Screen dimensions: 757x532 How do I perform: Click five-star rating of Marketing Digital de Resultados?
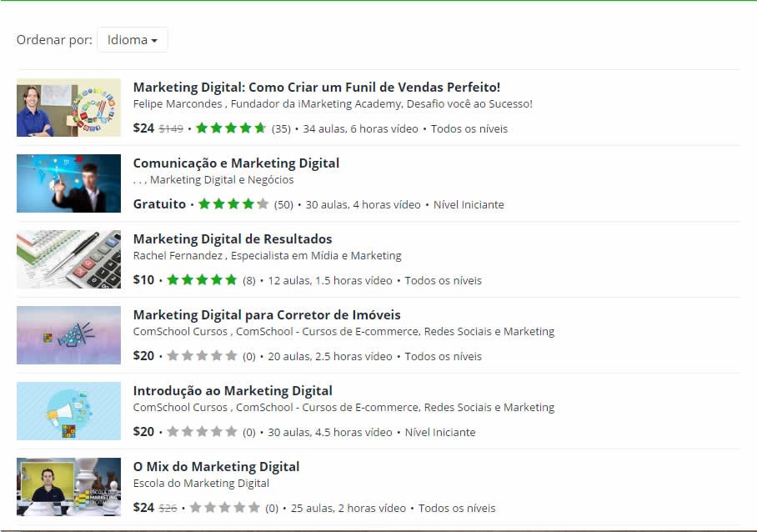click(x=202, y=280)
